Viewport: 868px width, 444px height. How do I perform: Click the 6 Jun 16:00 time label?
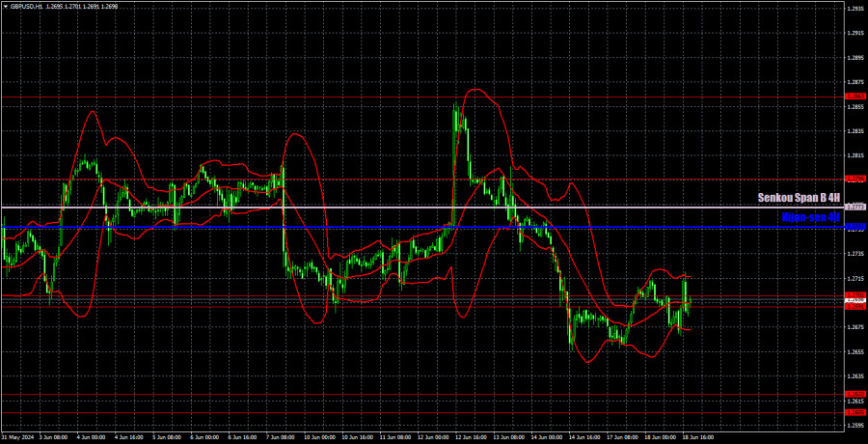pos(240,437)
